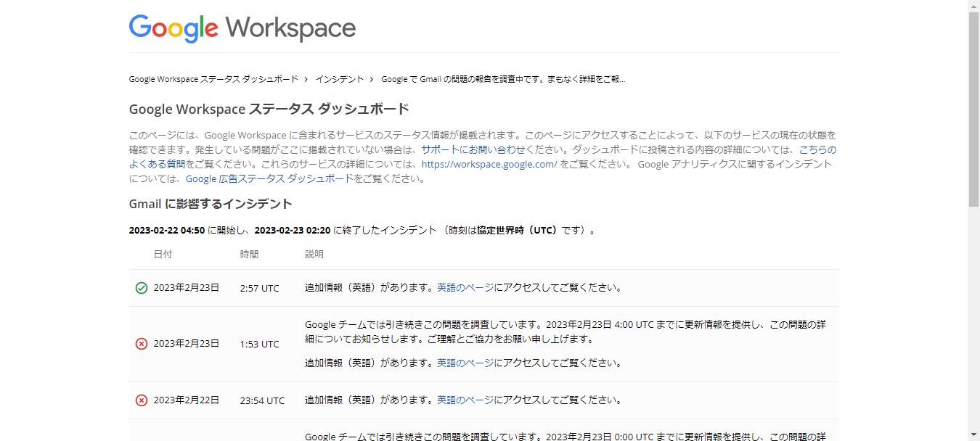Open 英語のページ link in 2:57 UTC row
This screenshot has height=441, width=980.
coord(465,287)
